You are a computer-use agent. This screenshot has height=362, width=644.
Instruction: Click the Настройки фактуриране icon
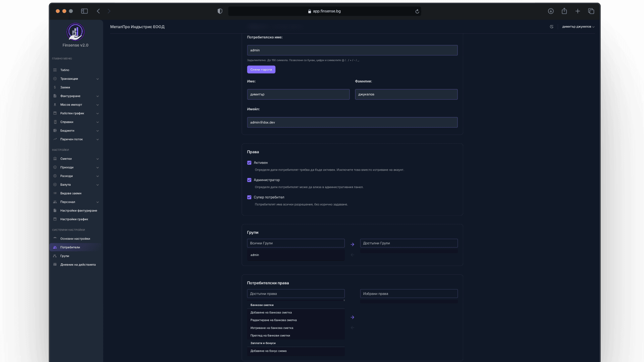coord(55,211)
